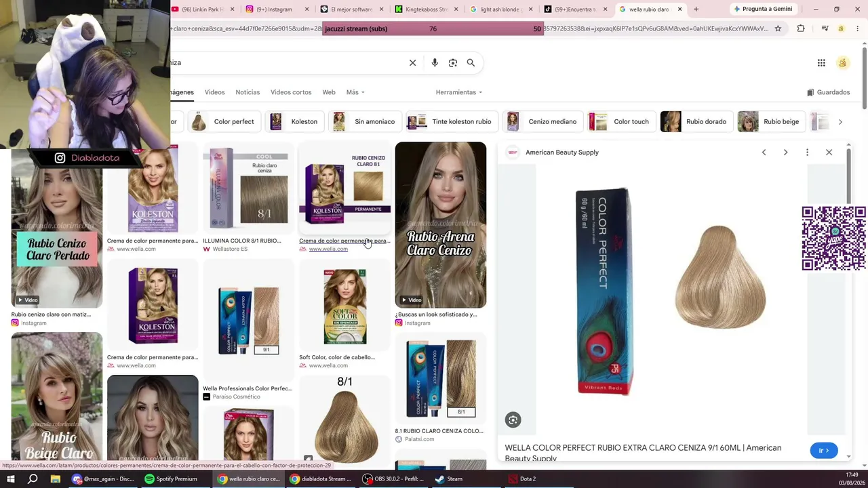Close the image preview panel

tap(829, 152)
